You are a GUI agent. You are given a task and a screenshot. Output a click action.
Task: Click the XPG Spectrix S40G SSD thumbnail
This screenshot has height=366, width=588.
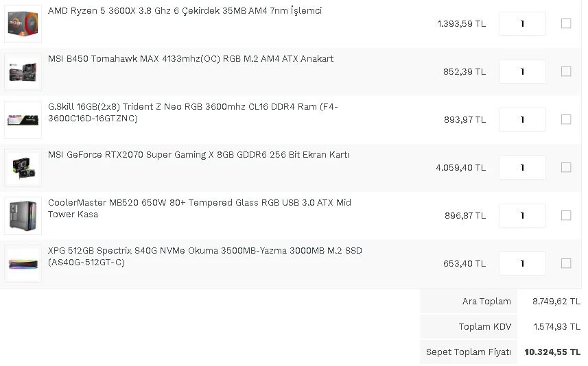pos(23,264)
